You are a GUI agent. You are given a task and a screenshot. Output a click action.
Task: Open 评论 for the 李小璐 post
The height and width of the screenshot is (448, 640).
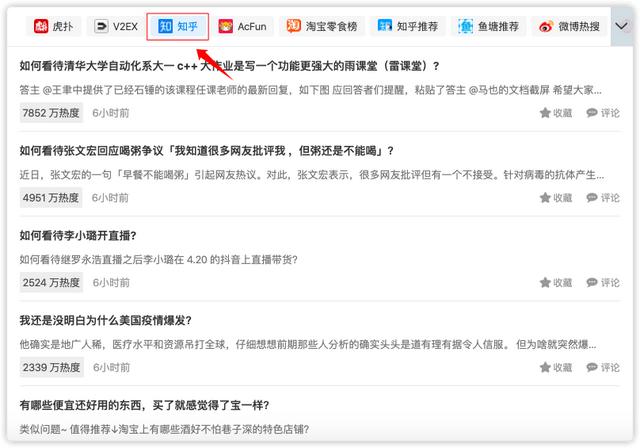pyautogui.click(x=603, y=283)
